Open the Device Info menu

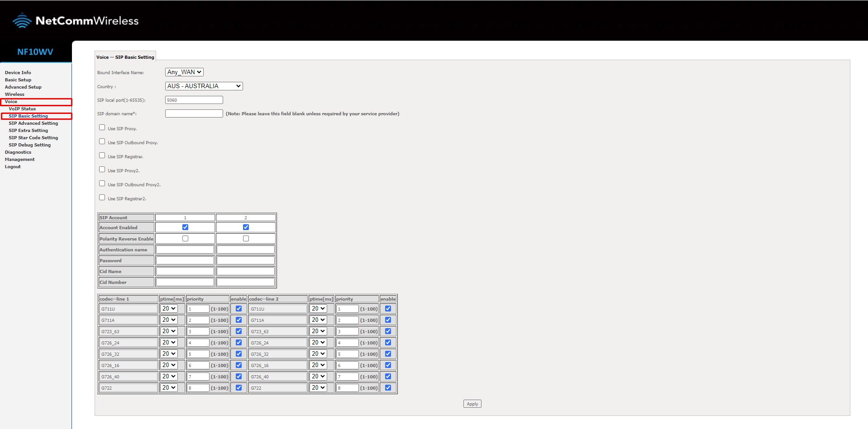coord(18,72)
